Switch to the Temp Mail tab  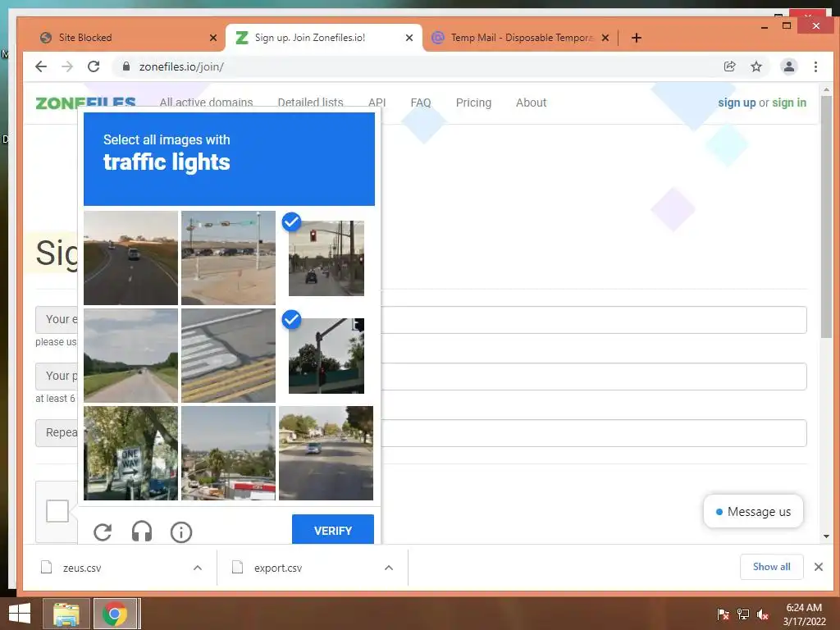coord(520,38)
